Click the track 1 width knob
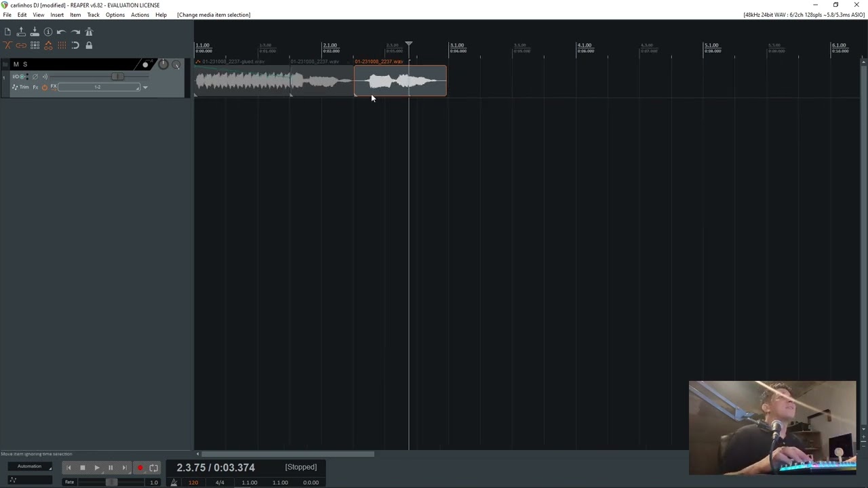The height and width of the screenshot is (488, 868). point(176,65)
